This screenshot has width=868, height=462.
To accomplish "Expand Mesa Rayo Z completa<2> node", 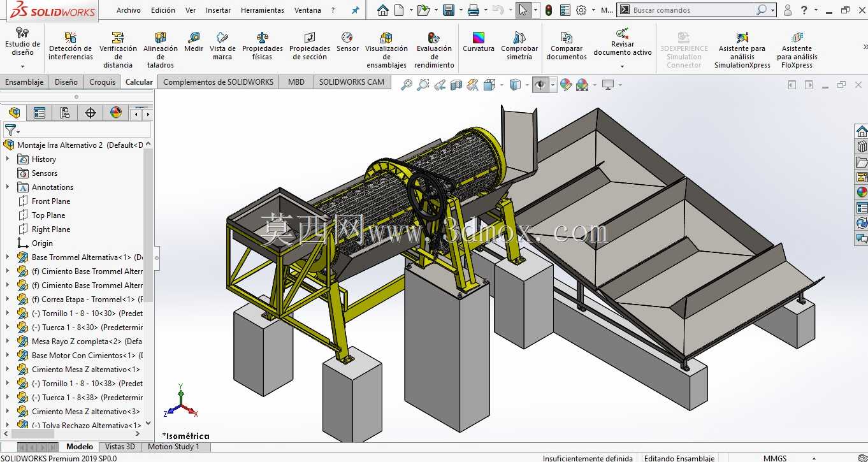I will (x=8, y=342).
